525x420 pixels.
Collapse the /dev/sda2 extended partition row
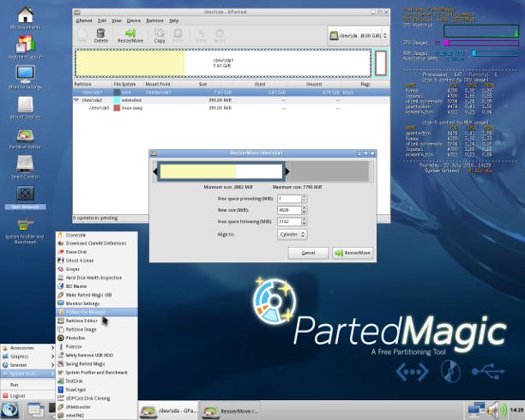(x=76, y=100)
